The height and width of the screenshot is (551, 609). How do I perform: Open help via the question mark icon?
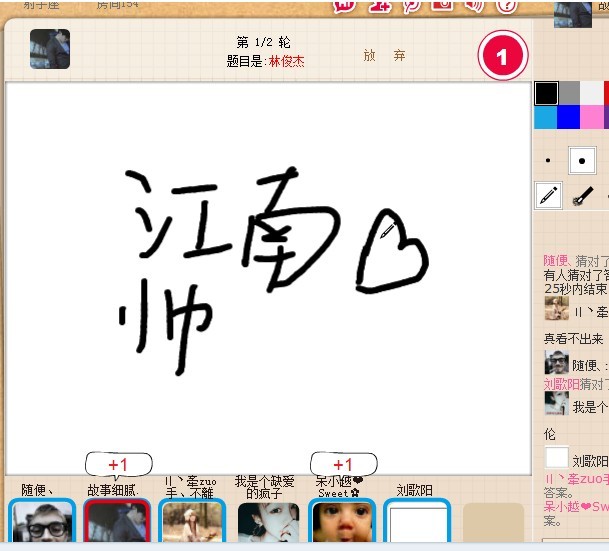click(506, 5)
